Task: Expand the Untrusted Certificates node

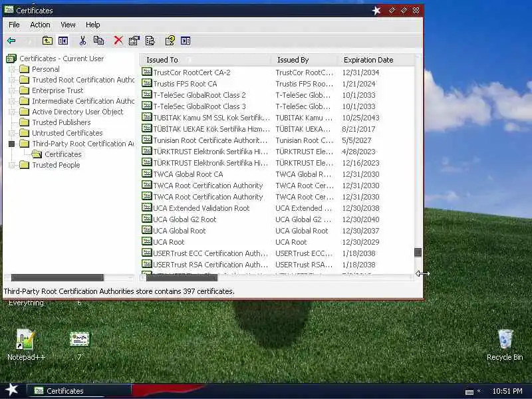Action: [12, 133]
